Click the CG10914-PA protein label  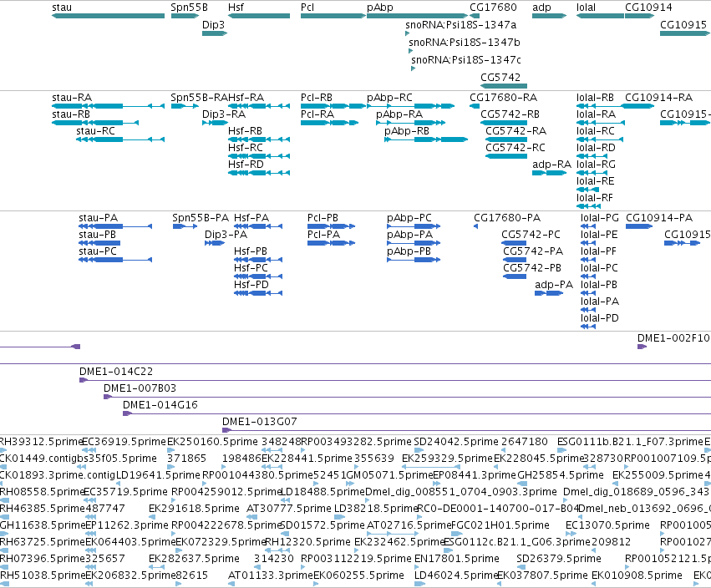[659, 218]
